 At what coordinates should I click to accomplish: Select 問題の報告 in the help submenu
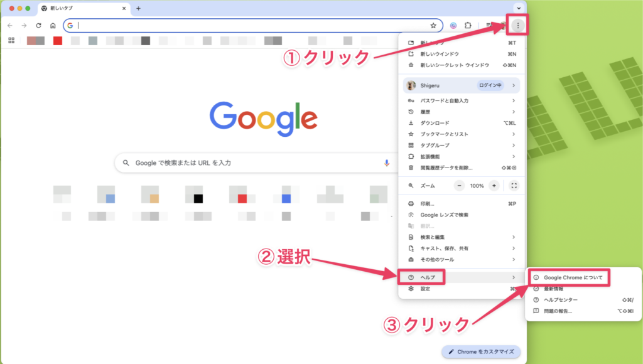point(583,311)
